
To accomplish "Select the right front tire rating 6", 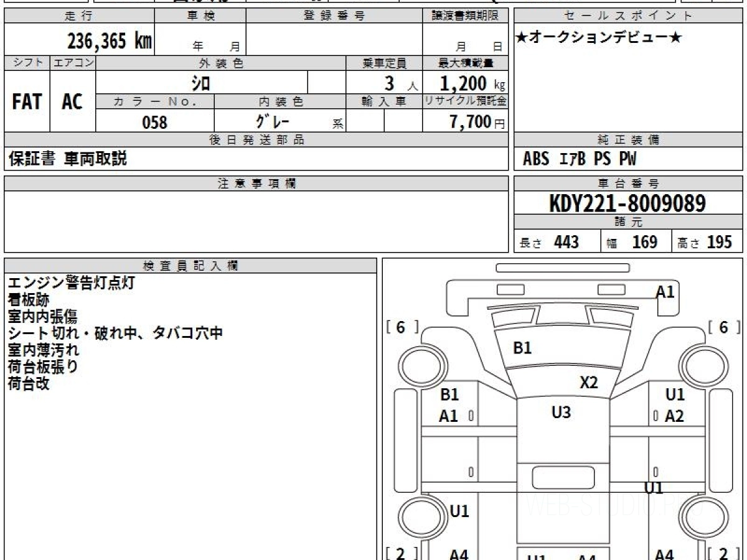I will point(723,327).
